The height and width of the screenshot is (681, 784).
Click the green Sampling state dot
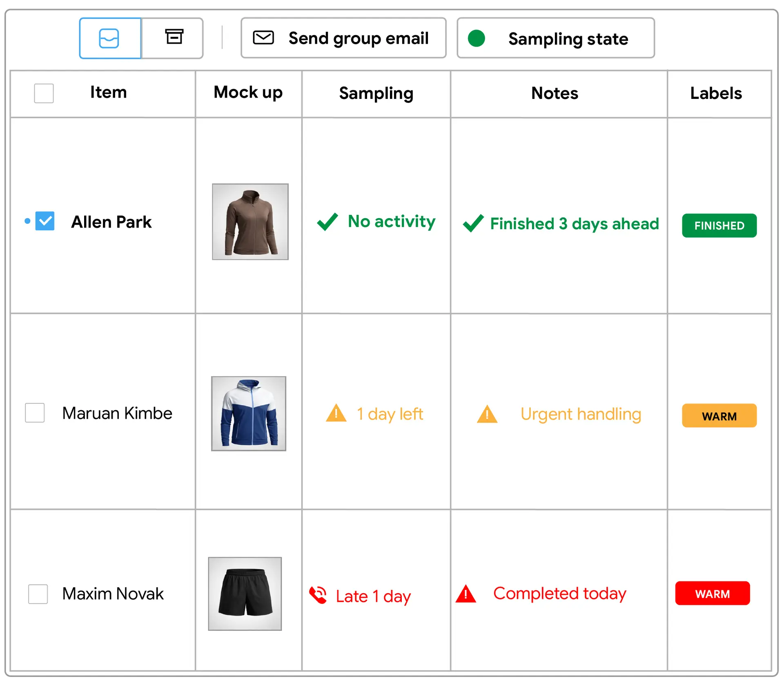[476, 38]
